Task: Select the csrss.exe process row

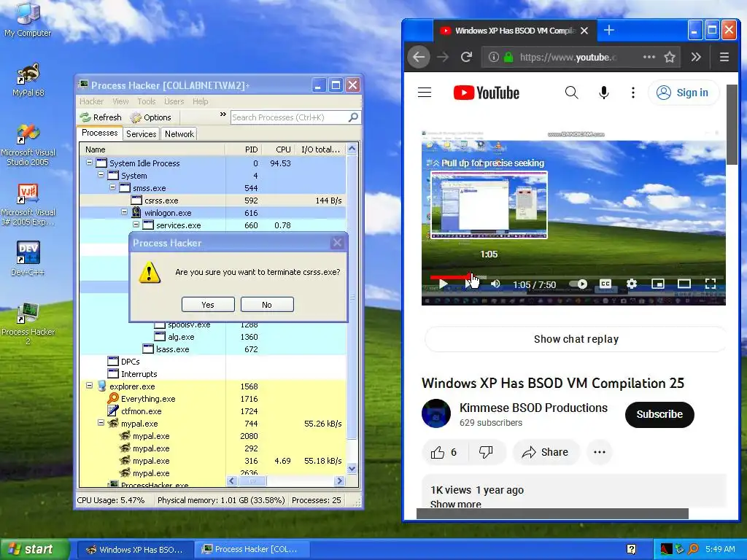Action: coord(212,201)
